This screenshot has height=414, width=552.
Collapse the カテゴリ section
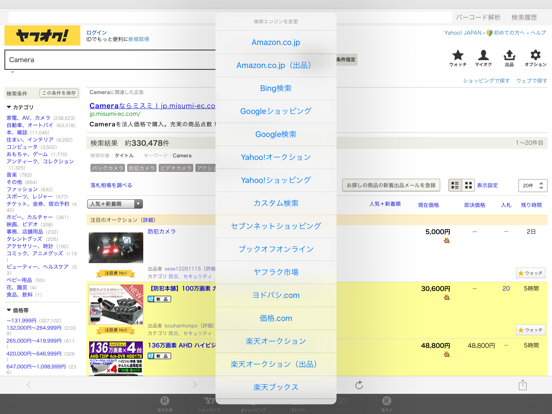pos(20,107)
